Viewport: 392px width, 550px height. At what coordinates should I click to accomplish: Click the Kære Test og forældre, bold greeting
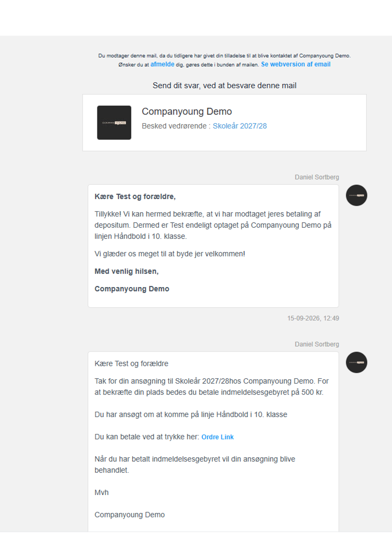pos(135,197)
